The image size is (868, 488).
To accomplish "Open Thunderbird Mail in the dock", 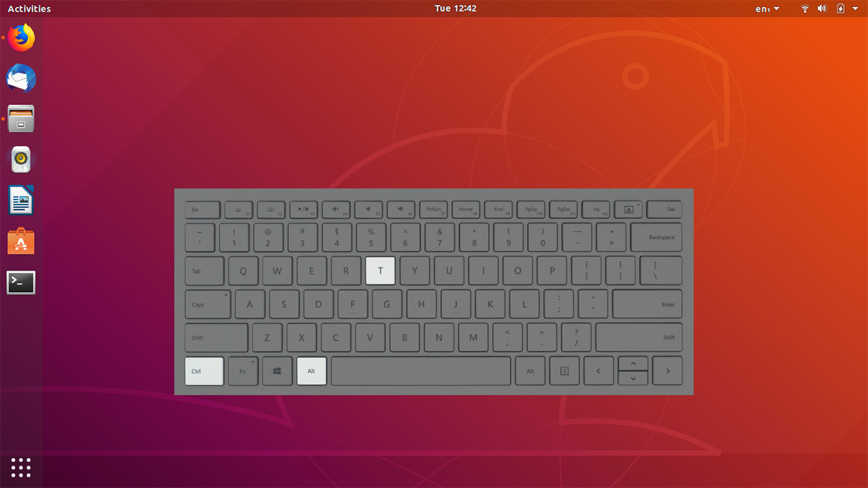I will click(x=21, y=79).
